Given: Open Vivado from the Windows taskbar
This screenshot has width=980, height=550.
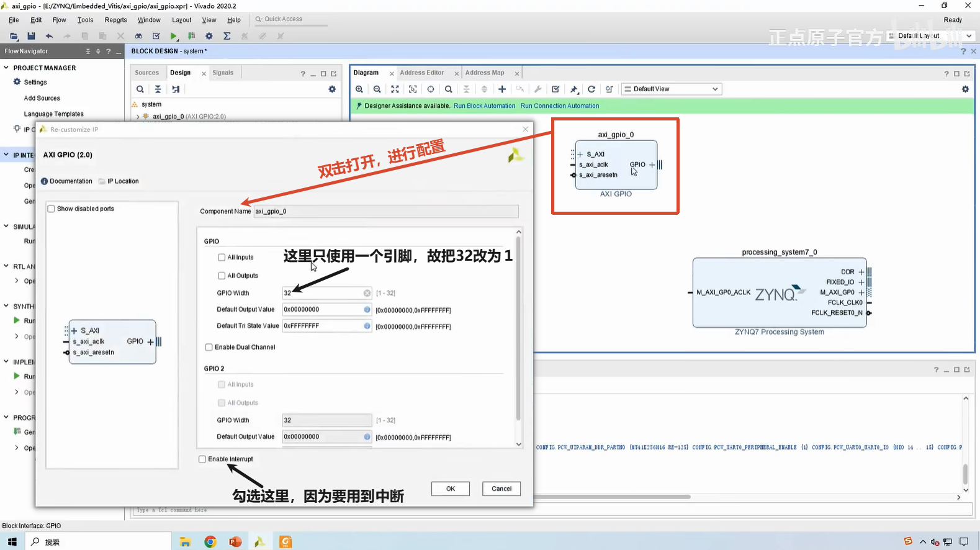Looking at the screenshot, I should (260, 542).
